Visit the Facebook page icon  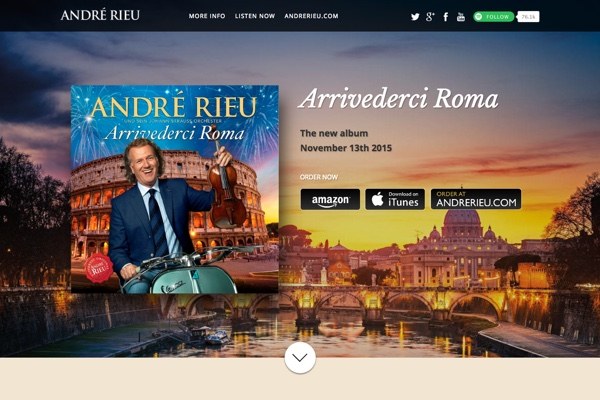point(446,17)
